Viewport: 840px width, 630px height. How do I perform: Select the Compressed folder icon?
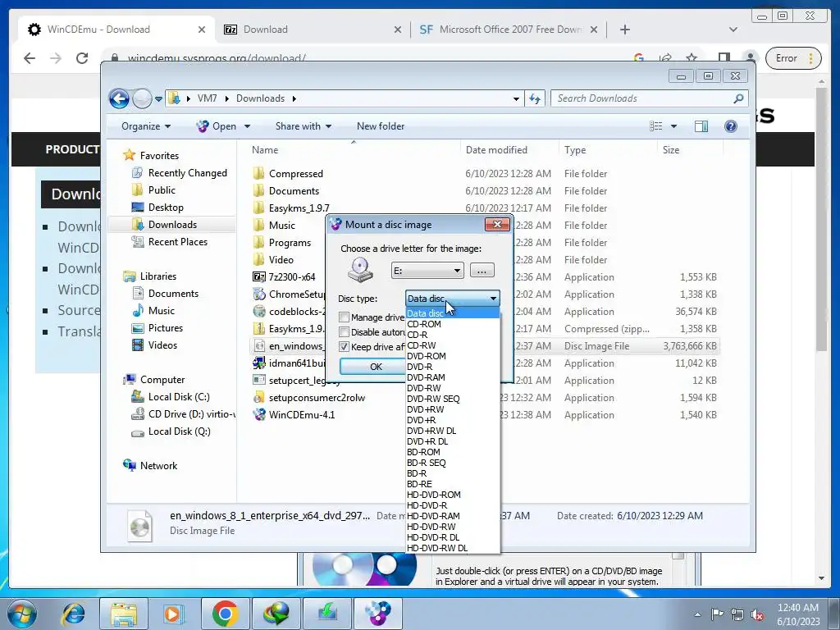(258, 173)
